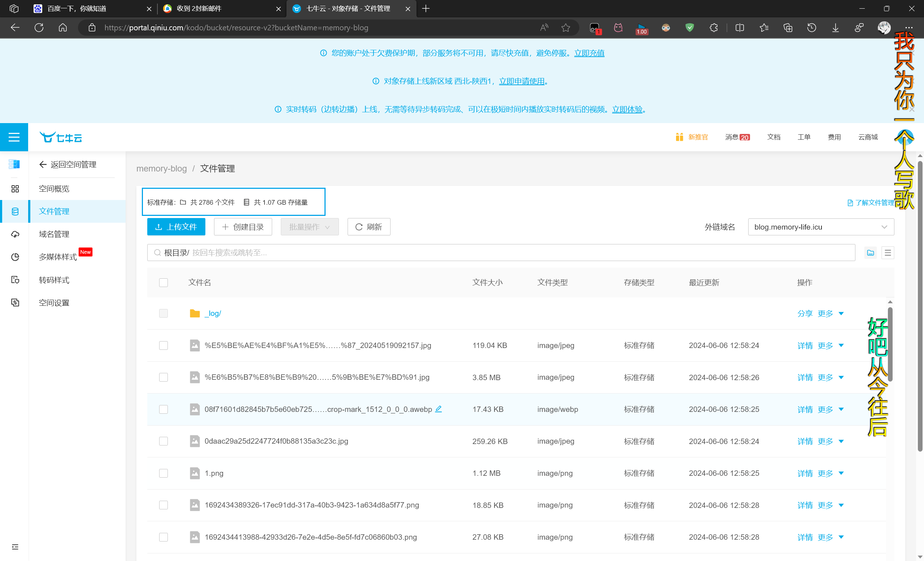The width and height of the screenshot is (924, 561).
Task: Expand 更多 dropdown on 17.43 KB file row
Action: coord(830,409)
